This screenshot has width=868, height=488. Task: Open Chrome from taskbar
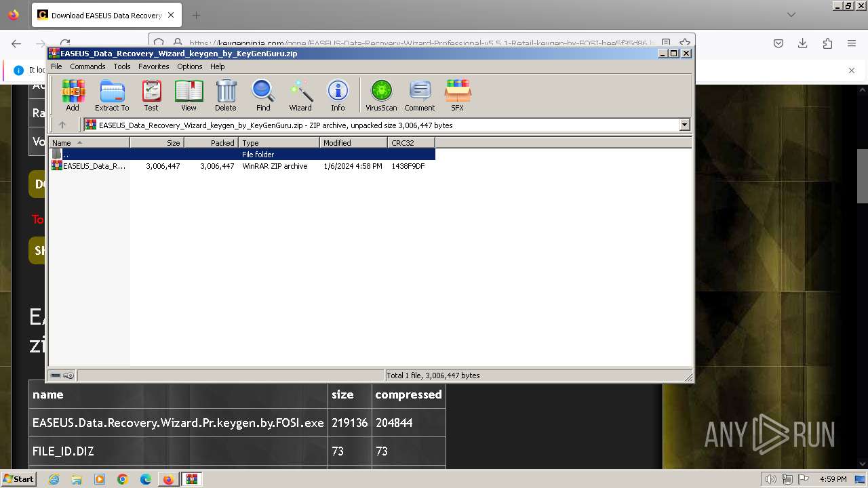[123, 479]
